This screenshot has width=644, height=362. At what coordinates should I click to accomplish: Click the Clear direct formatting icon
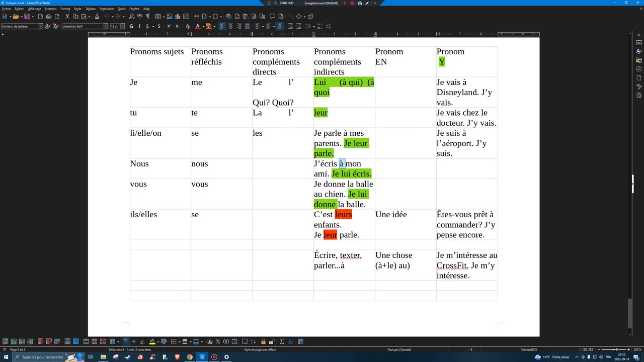(x=188, y=26)
